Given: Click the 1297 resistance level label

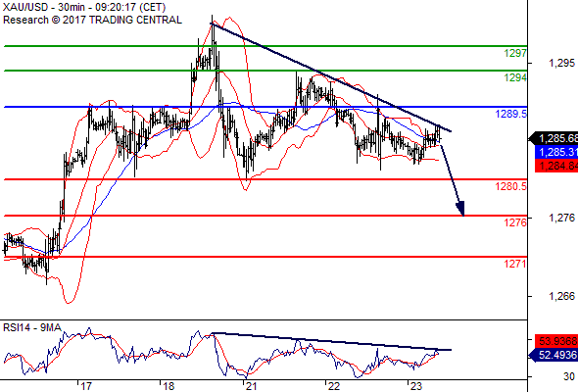Looking at the screenshot, I should [x=515, y=54].
